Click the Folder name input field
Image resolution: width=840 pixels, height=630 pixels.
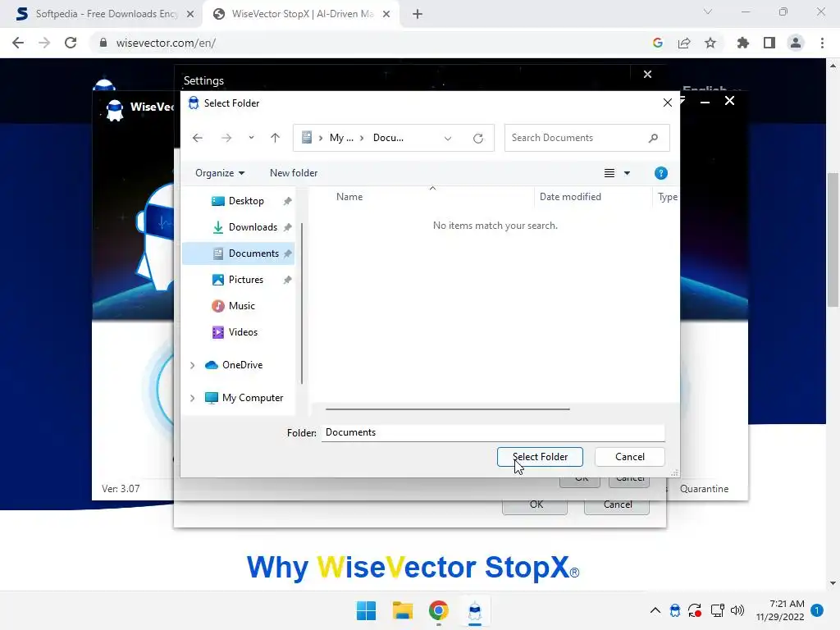coord(493,432)
